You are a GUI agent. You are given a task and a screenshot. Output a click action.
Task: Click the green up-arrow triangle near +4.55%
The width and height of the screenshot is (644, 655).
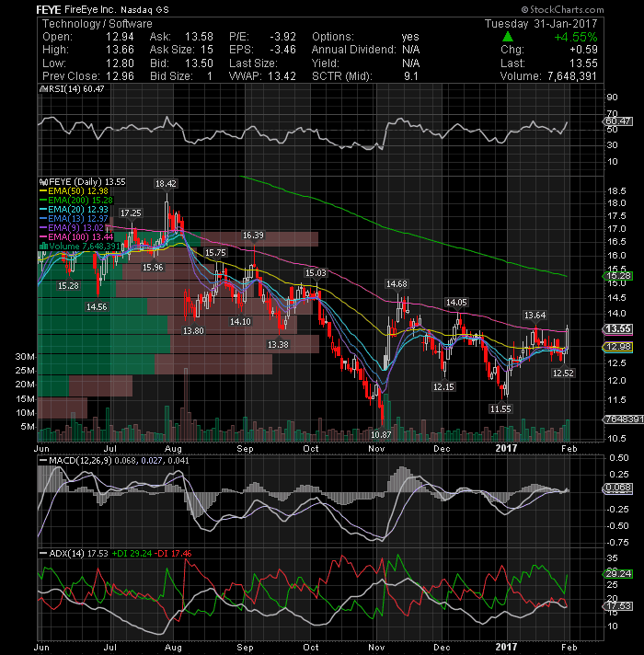[x=508, y=37]
